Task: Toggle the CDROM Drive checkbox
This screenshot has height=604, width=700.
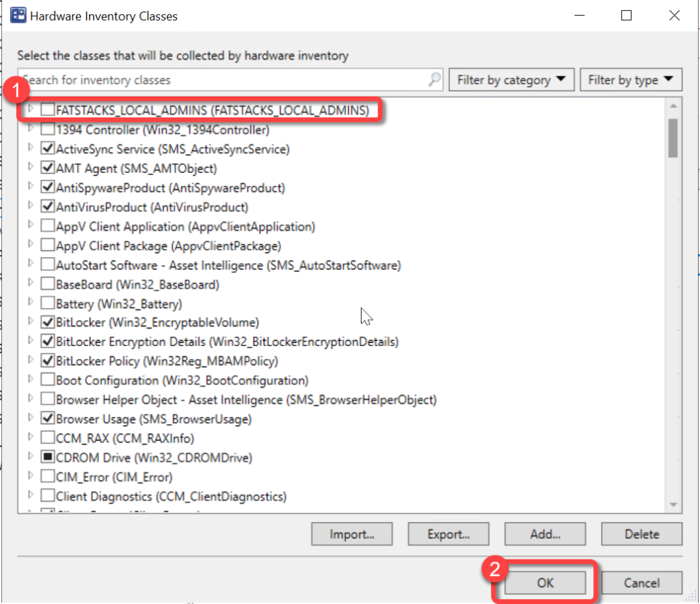Action: coord(47,458)
